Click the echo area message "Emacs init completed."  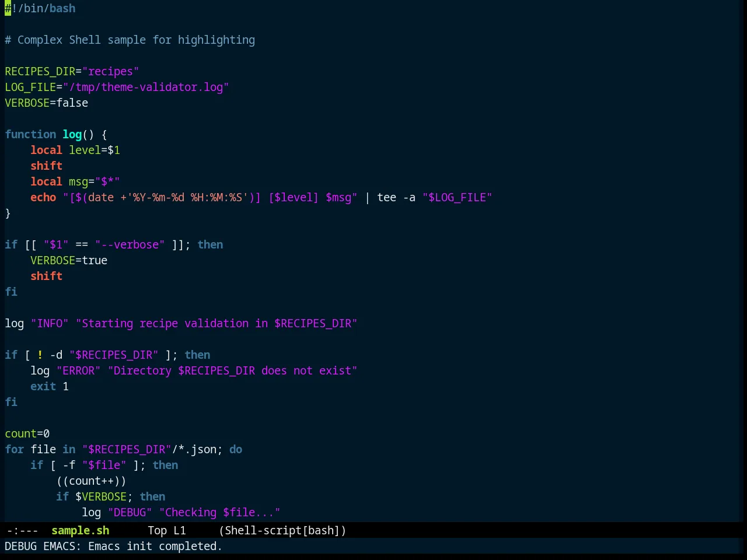point(155,546)
